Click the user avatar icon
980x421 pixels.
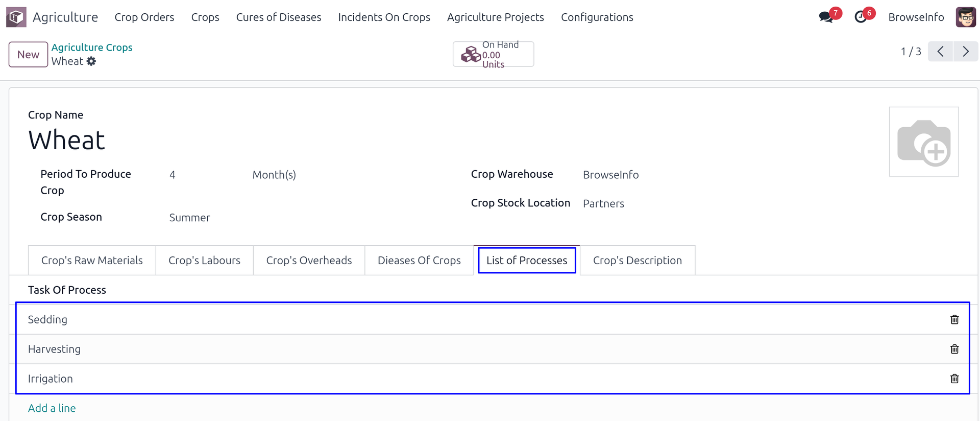(x=966, y=17)
